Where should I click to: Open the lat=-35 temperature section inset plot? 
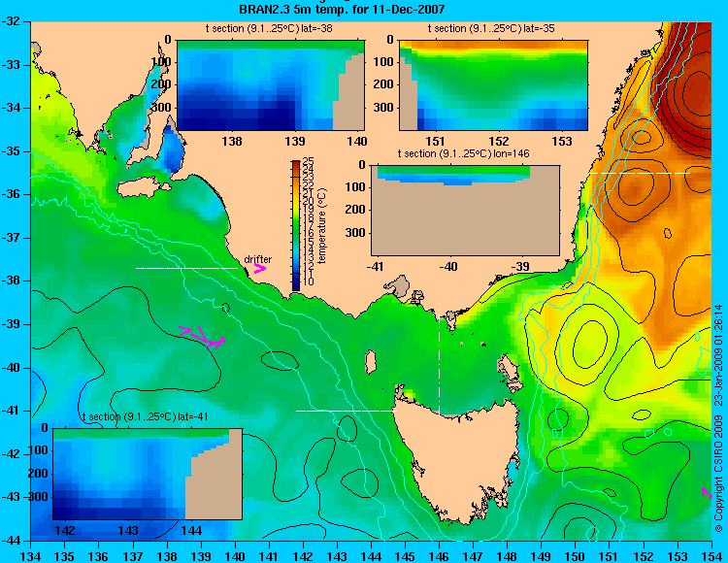[493, 85]
